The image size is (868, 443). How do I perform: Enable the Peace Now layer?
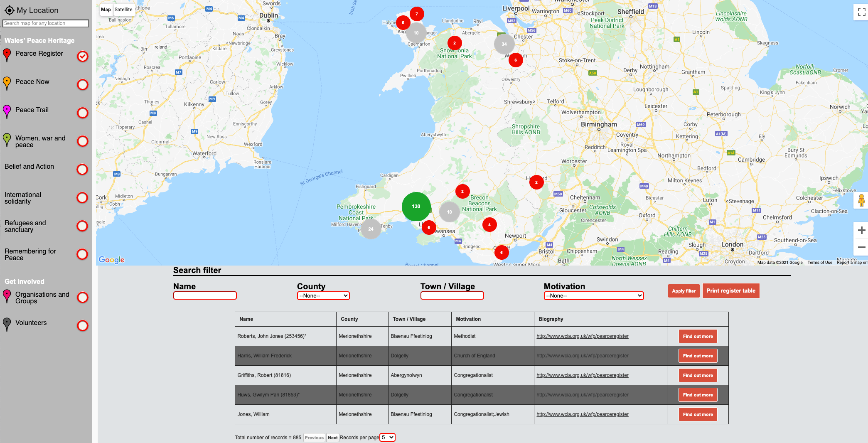[83, 85]
